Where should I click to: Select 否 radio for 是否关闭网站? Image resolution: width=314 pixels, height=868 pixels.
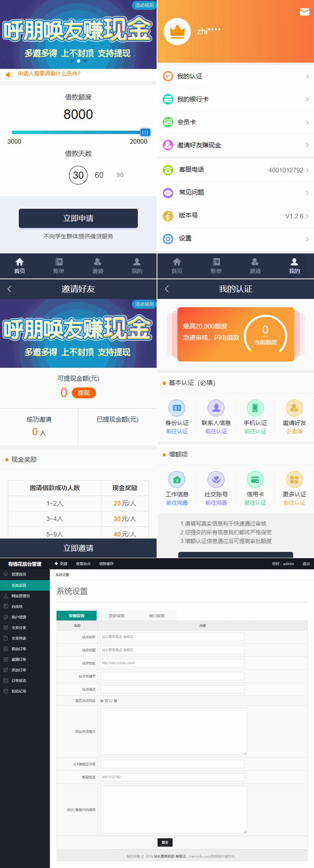(102, 701)
